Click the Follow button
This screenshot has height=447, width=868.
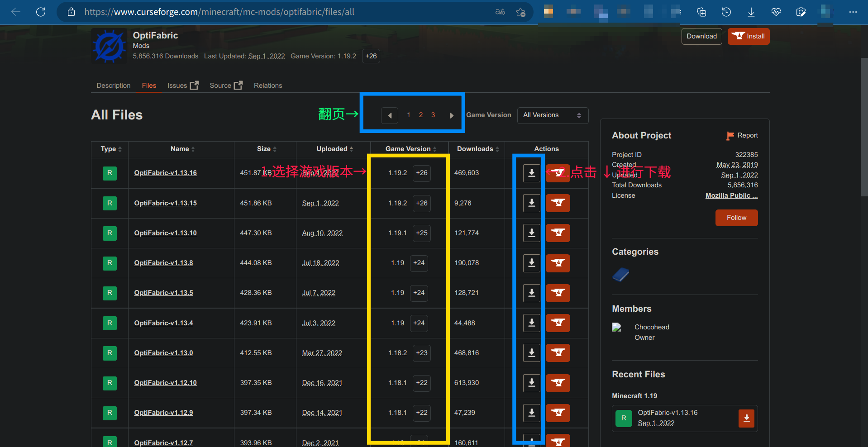pos(736,218)
